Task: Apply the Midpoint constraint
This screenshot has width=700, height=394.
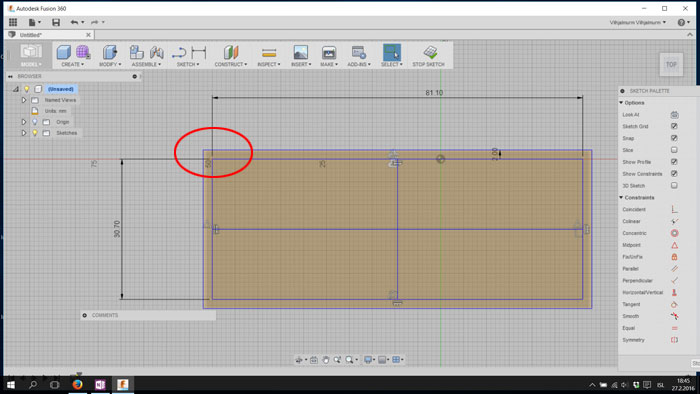Action: (x=675, y=245)
